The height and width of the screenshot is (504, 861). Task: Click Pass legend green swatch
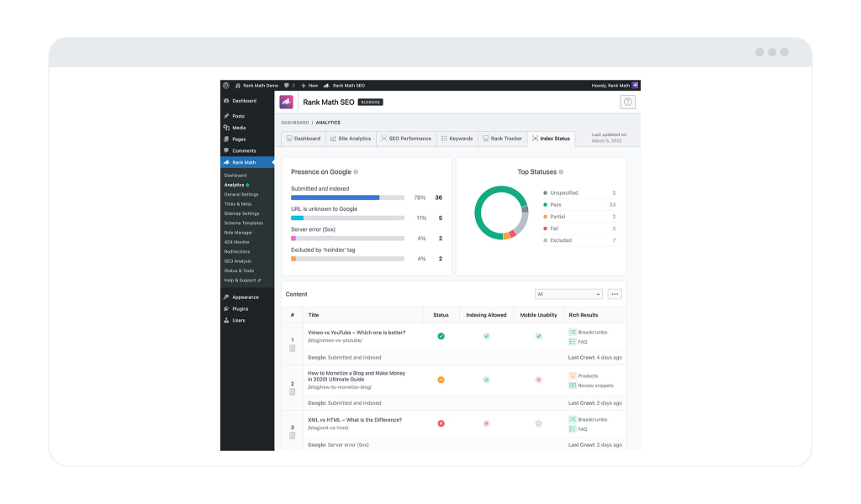(x=545, y=205)
